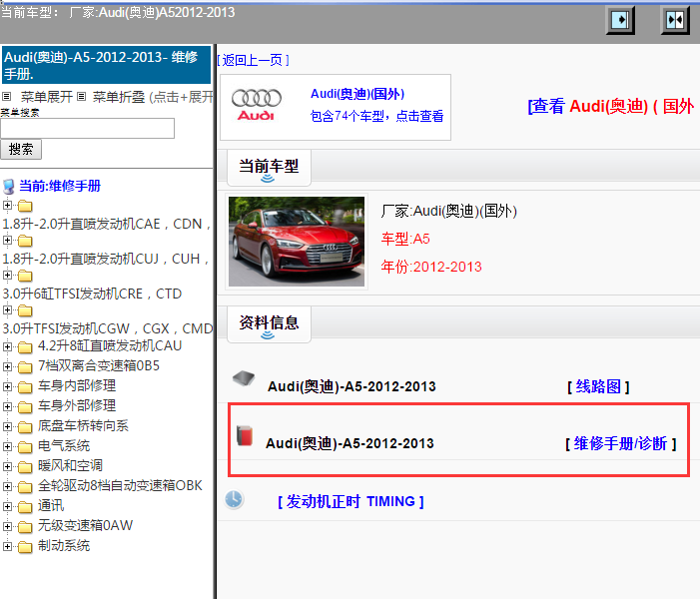Click the Audi(奥迪)(国外) brand link
The height and width of the screenshot is (599, 700).
(357, 94)
